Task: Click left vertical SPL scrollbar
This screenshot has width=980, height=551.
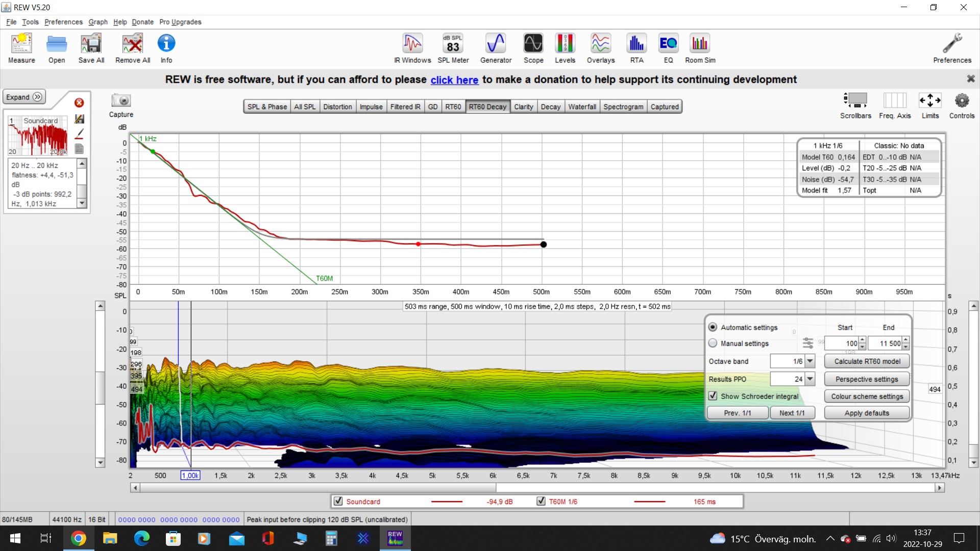Action: pyautogui.click(x=100, y=384)
